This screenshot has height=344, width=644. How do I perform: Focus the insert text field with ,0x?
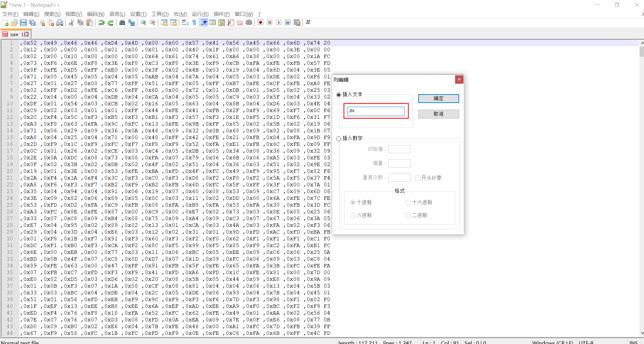click(x=376, y=111)
